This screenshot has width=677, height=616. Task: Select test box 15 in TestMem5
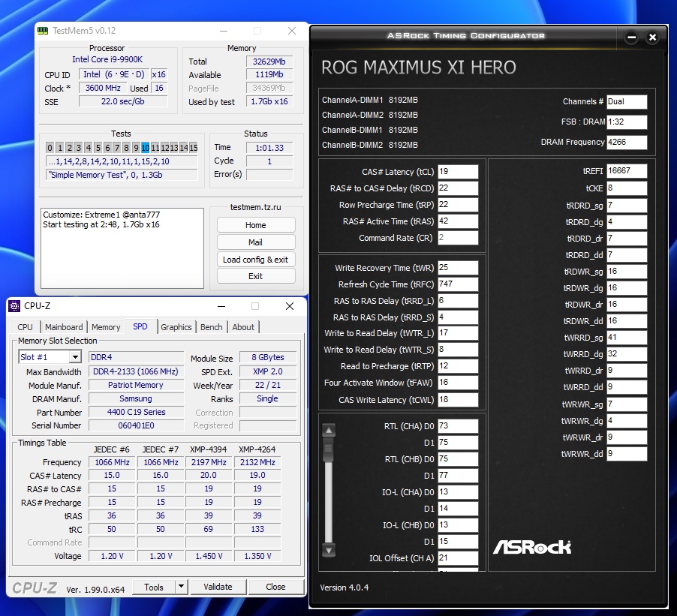pos(194,148)
